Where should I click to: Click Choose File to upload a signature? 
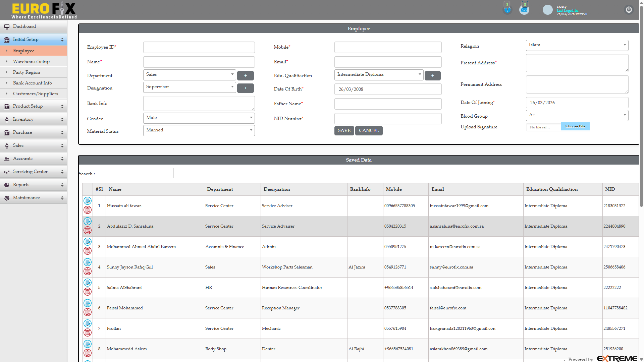(575, 126)
